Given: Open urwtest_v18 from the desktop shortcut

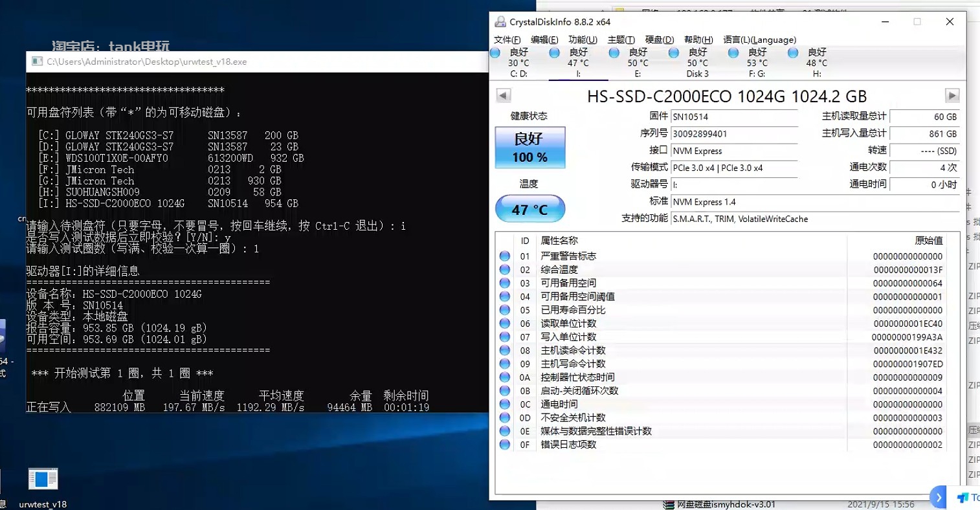Looking at the screenshot, I should (x=43, y=480).
